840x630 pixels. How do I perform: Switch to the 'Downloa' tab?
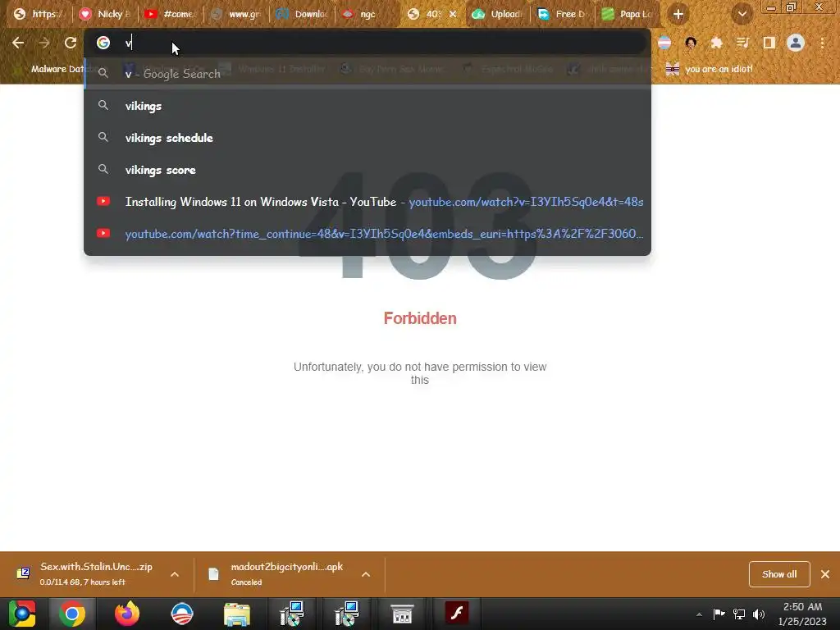(302, 14)
